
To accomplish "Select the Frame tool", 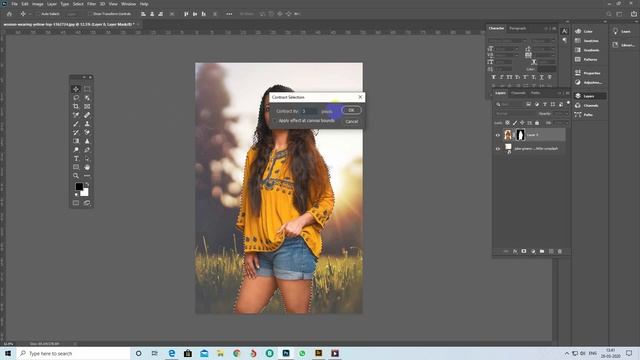I will click(x=87, y=106).
